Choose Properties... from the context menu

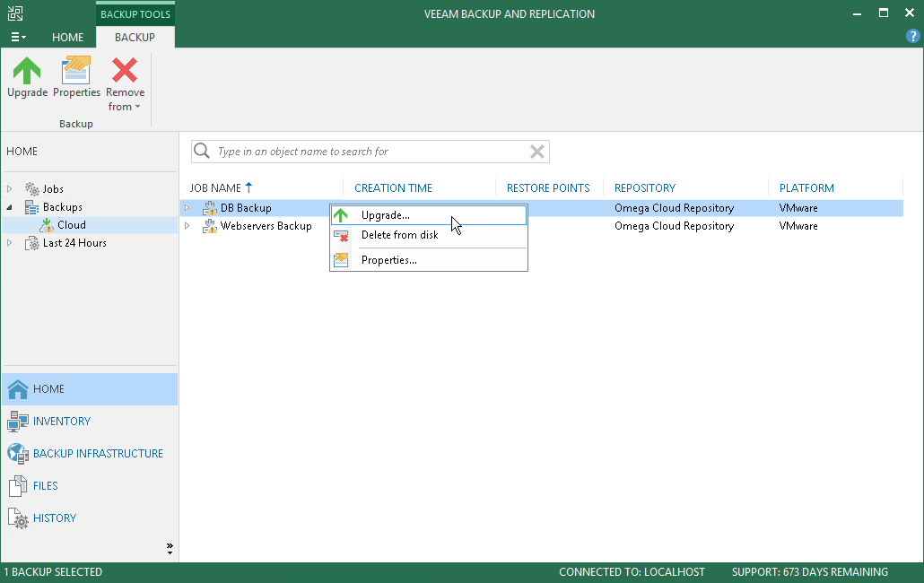[x=429, y=260]
